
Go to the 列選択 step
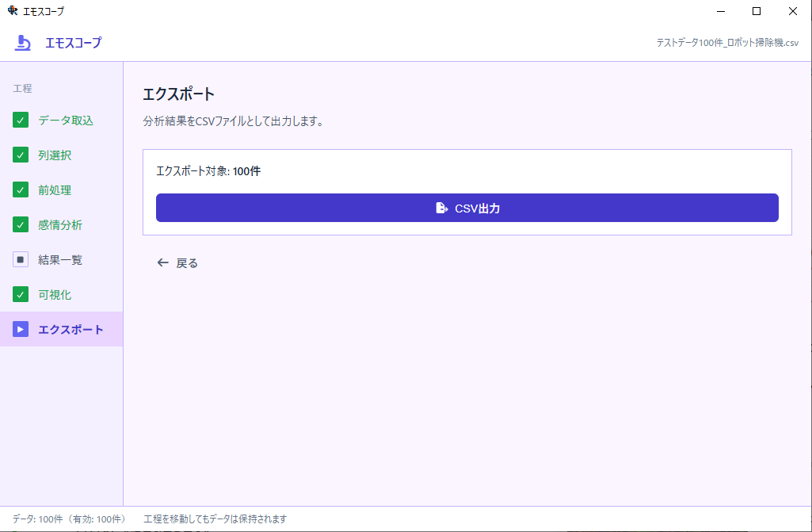coord(61,155)
